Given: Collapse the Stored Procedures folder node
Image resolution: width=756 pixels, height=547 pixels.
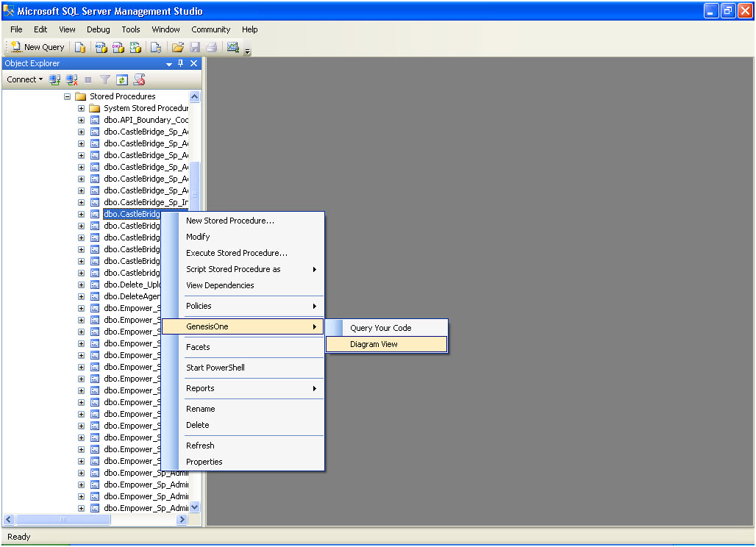Looking at the screenshot, I should coord(67,96).
